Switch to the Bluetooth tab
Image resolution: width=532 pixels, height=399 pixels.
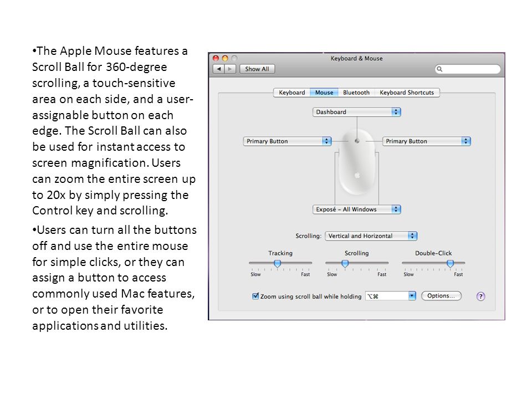click(x=356, y=93)
